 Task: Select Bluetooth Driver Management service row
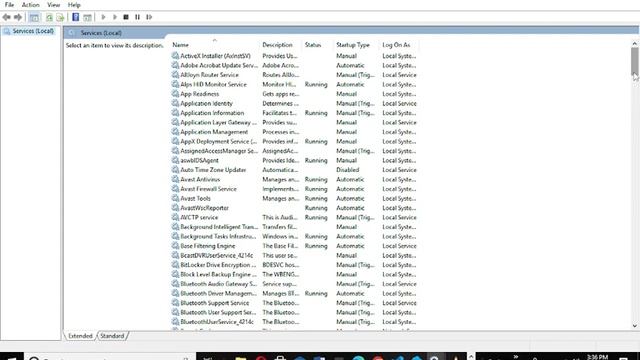click(294, 293)
